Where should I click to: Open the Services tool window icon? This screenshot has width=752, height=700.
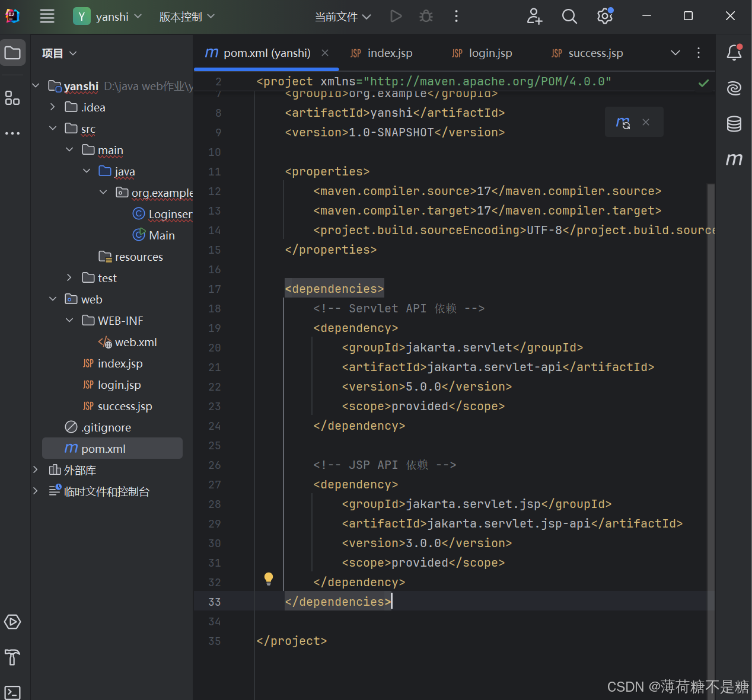12,622
